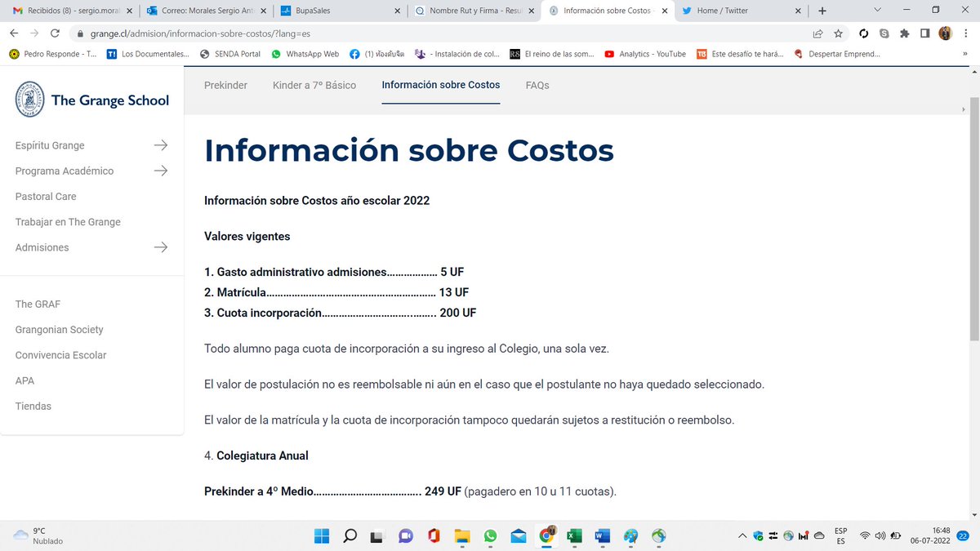Open Microsoft Office from the taskbar

[434, 535]
